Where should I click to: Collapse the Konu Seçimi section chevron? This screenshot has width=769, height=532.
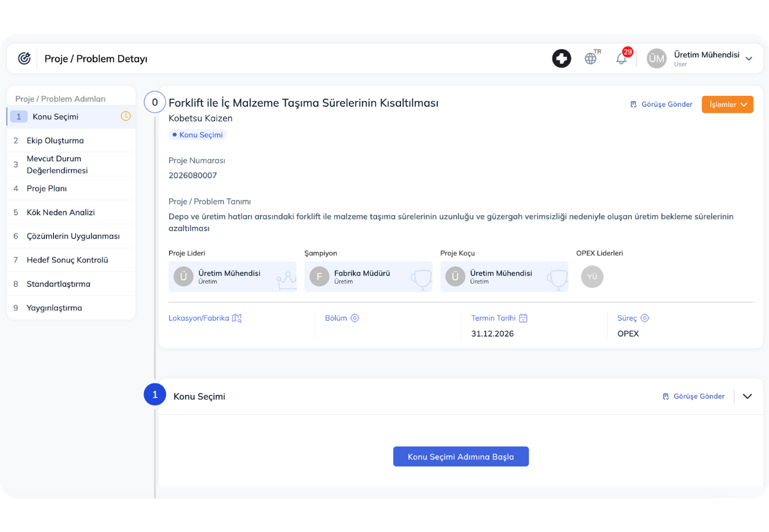pyautogui.click(x=747, y=396)
